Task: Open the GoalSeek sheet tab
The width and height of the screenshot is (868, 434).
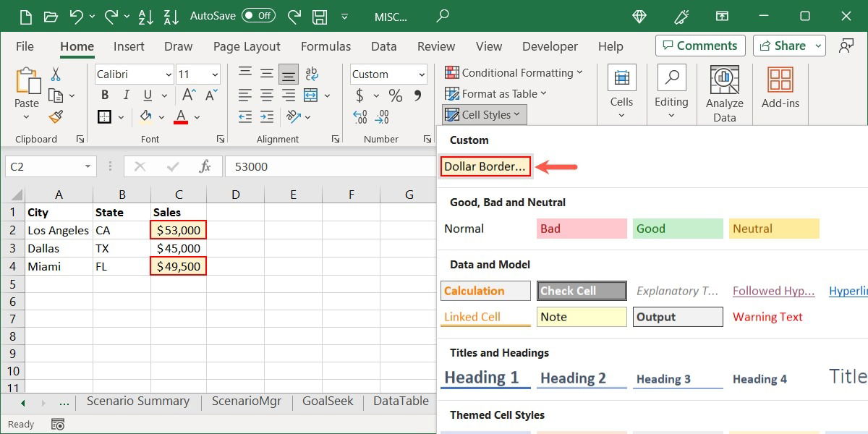Action: click(327, 401)
